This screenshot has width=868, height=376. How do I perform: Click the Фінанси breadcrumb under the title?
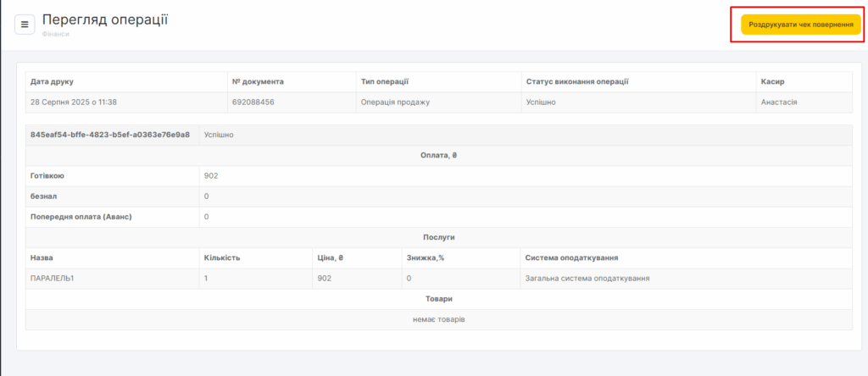(55, 35)
